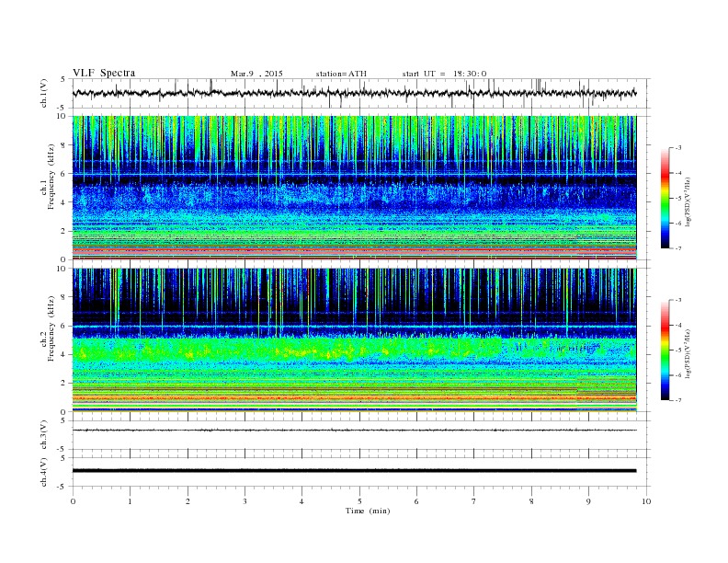Click the ch.1 spectrogram color bar
728x563 pixels.
665,199
